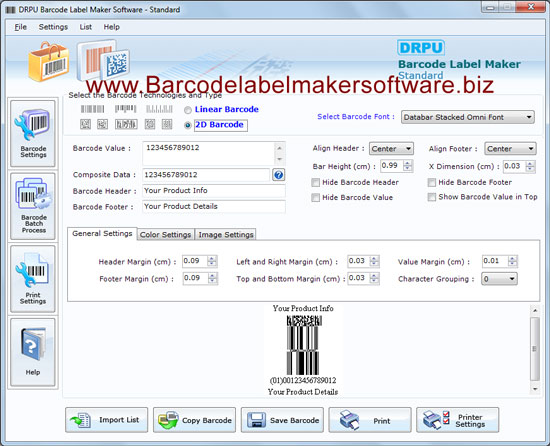Adjust the Value Margin spinner arrows
550x446 pixels.
click(x=512, y=261)
